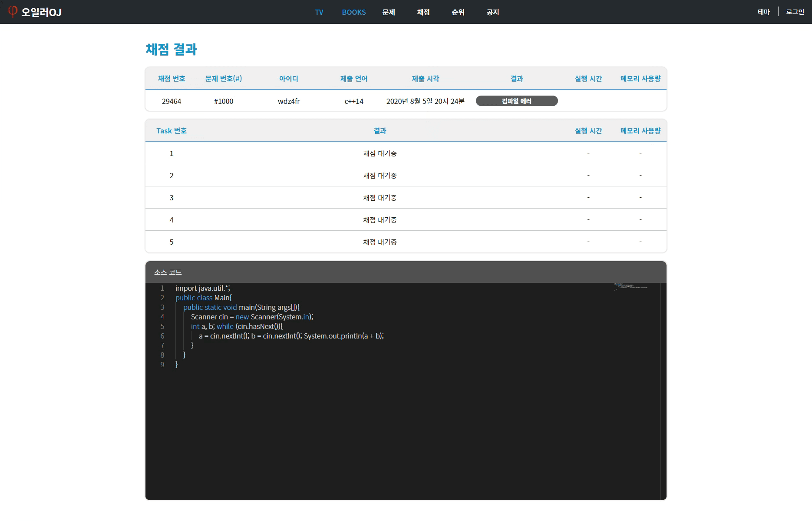812x521 pixels.
Task: Open the BOOKS menu item
Action: pyautogui.click(x=354, y=12)
